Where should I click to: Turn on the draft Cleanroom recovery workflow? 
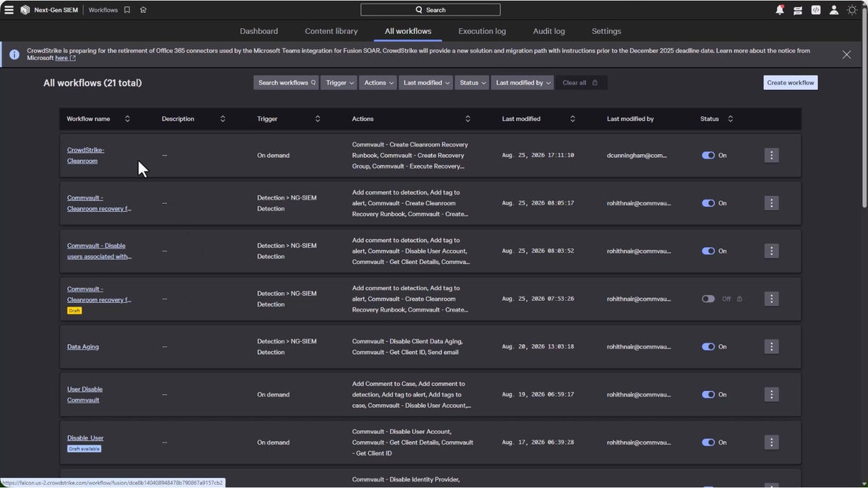pos(708,299)
